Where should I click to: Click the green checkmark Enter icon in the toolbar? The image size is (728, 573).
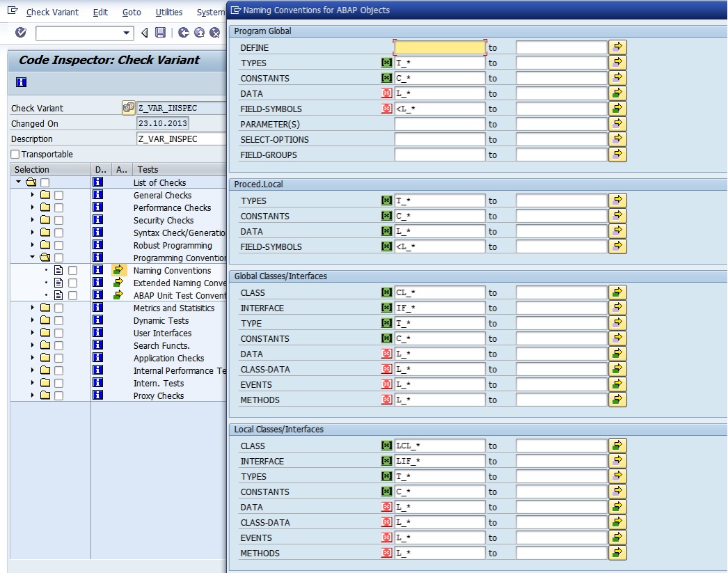pyautogui.click(x=21, y=33)
